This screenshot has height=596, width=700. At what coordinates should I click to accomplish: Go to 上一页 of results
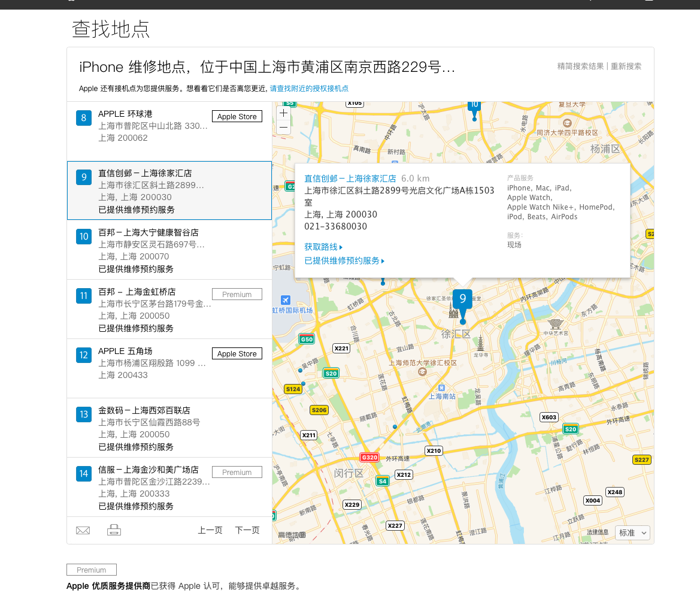point(210,530)
